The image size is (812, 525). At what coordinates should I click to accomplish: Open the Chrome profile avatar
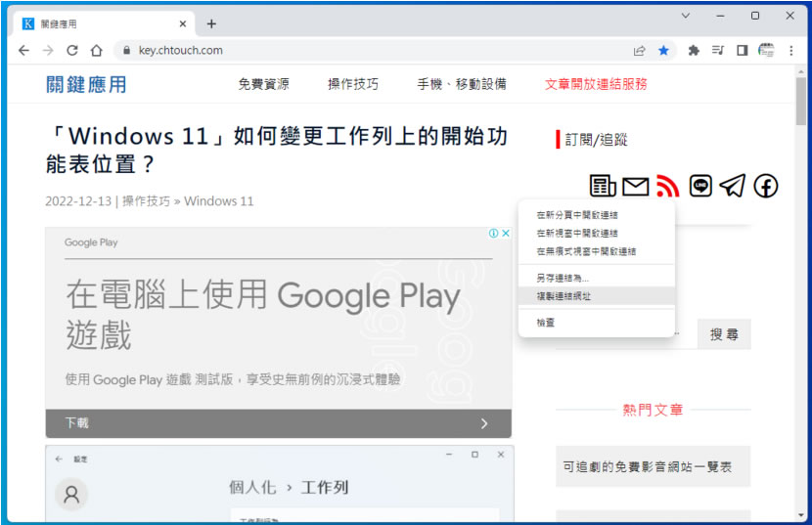(766, 50)
